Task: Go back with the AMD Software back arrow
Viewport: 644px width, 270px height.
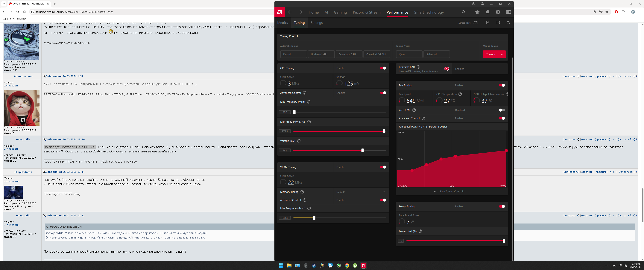Action: [x=290, y=12]
